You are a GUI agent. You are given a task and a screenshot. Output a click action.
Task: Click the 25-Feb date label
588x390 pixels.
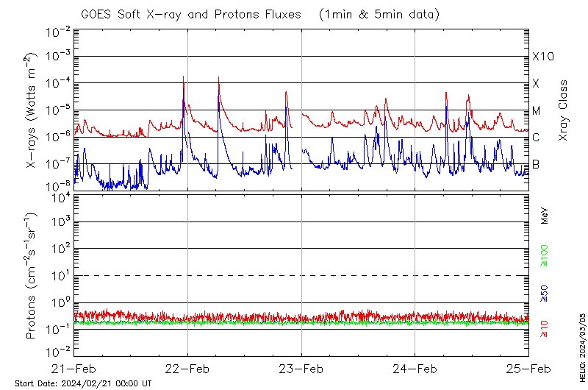point(528,369)
